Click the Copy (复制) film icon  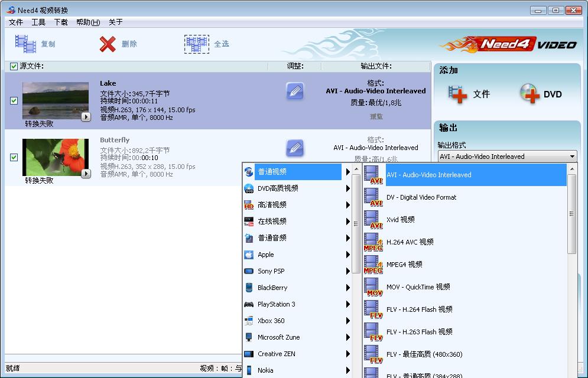[25, 44]
